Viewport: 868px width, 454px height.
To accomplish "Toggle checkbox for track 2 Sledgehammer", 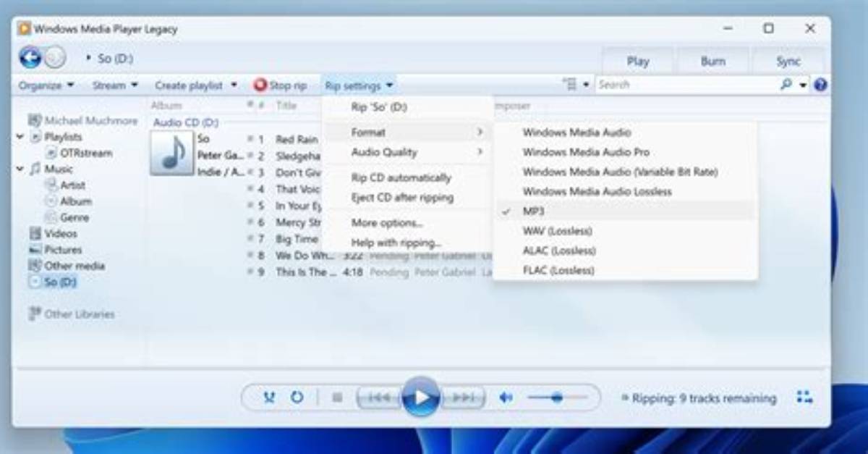I will (251, 156).
